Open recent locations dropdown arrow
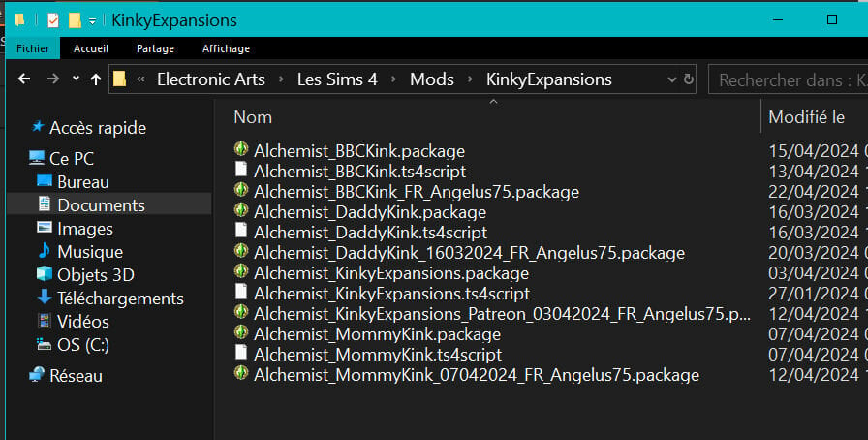Image resolution: width=868 pixels, height=440 pixels. pyautogui.click(x=76, y=79)
